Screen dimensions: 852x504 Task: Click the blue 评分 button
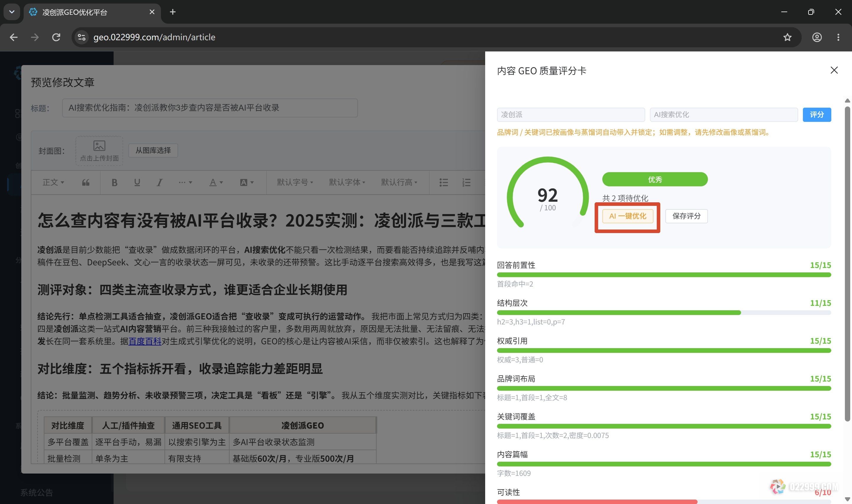(x=817, y=114)
